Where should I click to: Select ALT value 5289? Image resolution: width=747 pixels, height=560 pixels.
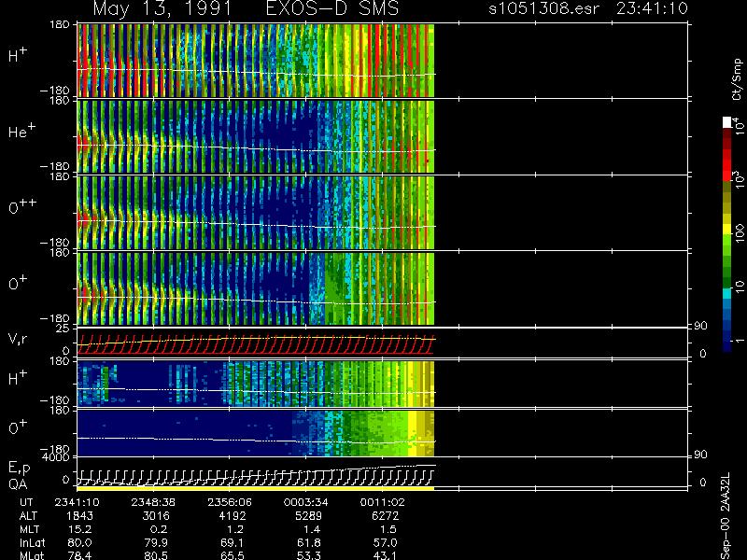tap(308, 516)
